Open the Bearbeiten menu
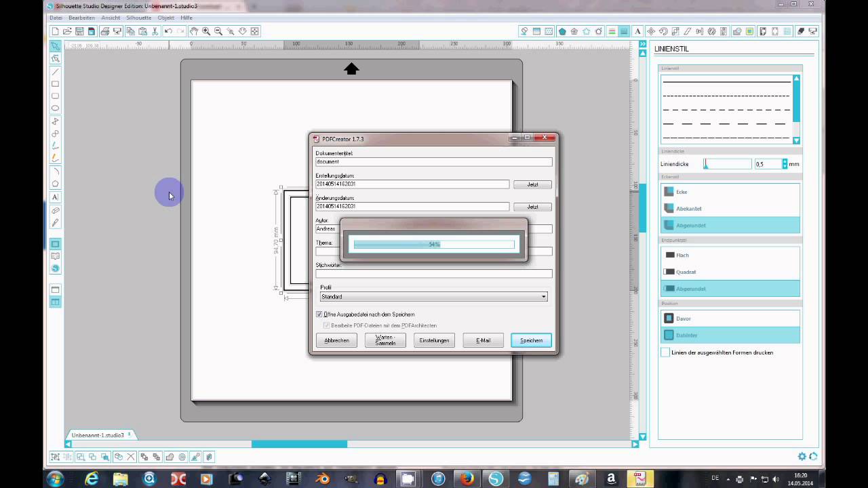Viewport: 868px width, 488px height. point(81,18)
